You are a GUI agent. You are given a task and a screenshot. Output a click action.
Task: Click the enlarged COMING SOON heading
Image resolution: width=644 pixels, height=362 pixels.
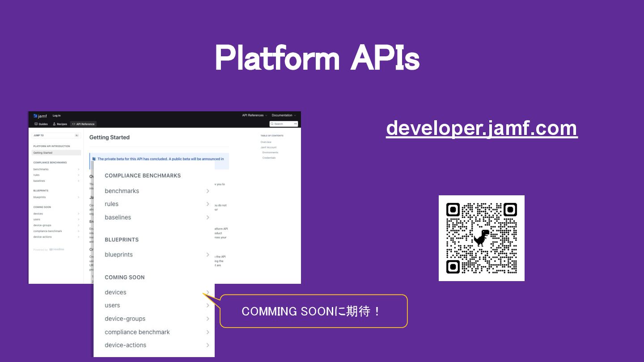coord(125,277)
